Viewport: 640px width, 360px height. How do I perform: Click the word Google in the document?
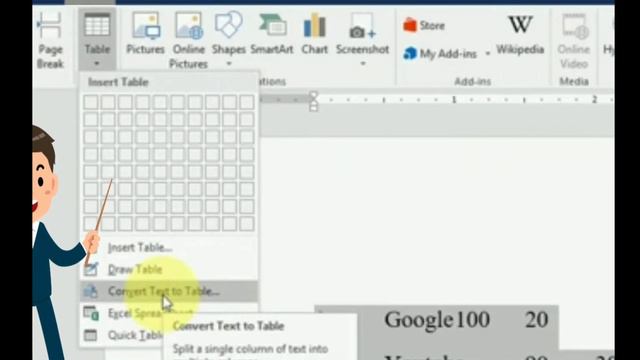tap(419, 320)
